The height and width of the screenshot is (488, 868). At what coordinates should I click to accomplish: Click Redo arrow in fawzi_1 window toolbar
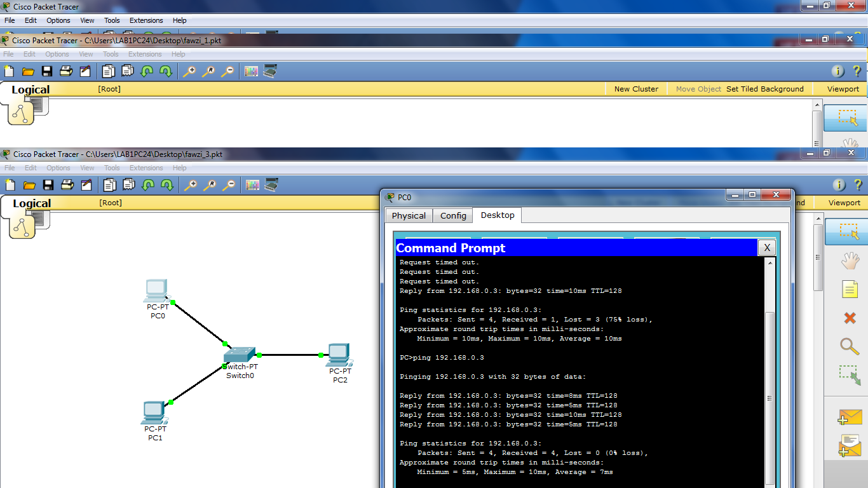(x=166, y=71)
